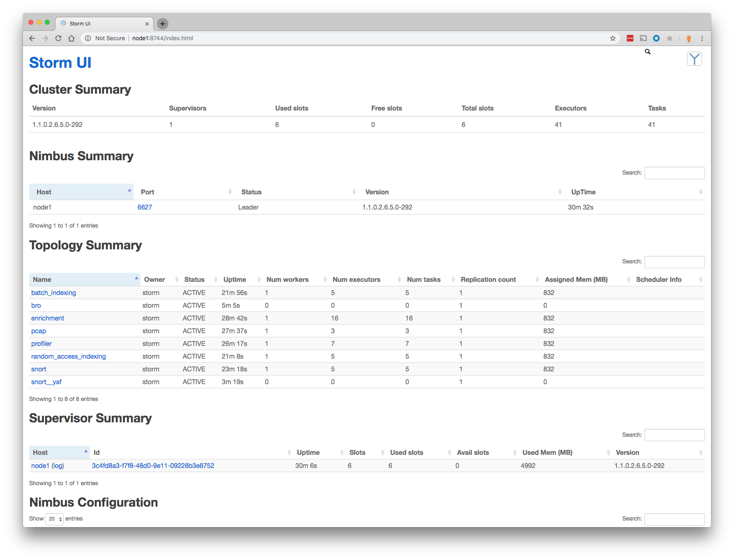Image resolution: width=734 pixels, height=560 pixels.
Task: Click the red extension icon in toolbar
Action: point(630,38)
